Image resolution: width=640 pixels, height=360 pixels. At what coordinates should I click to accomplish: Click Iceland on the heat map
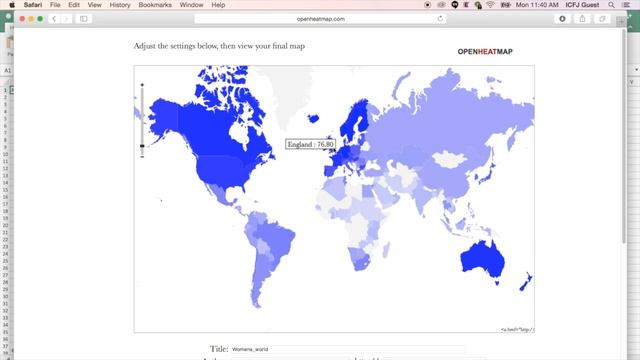(313, 118)
